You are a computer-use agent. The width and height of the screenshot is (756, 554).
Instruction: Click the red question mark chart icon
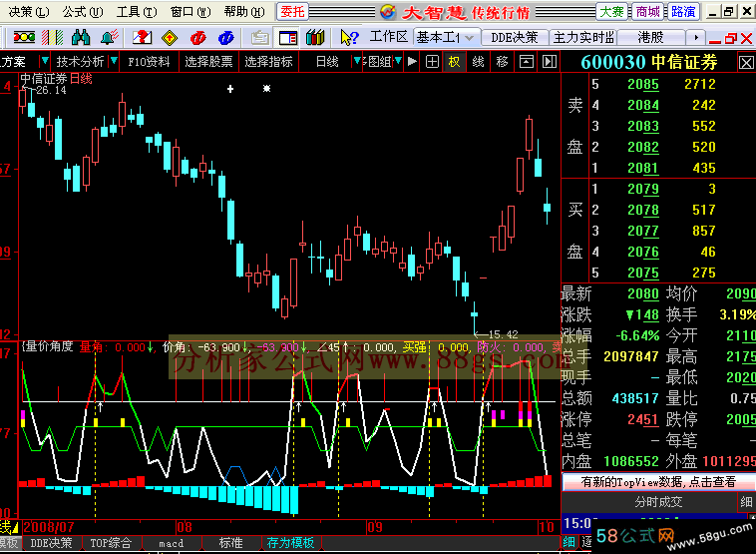tap(142, 37)
